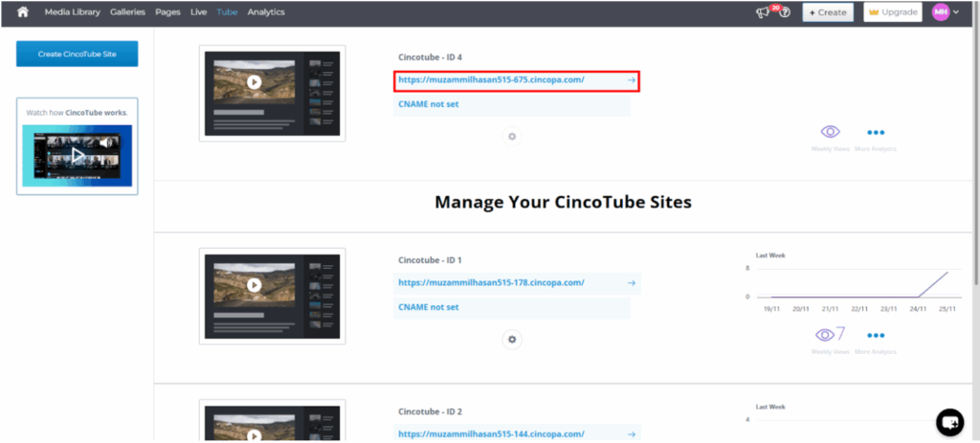Click More Analytics dots for Cincotube ID 4

(875, 133)
